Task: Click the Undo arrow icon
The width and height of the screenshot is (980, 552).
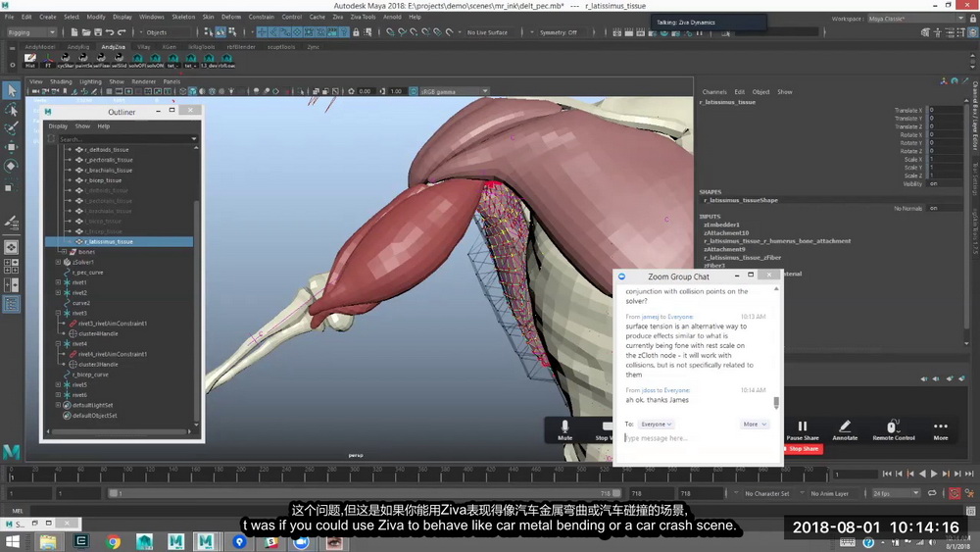Action: pos(110,32)
